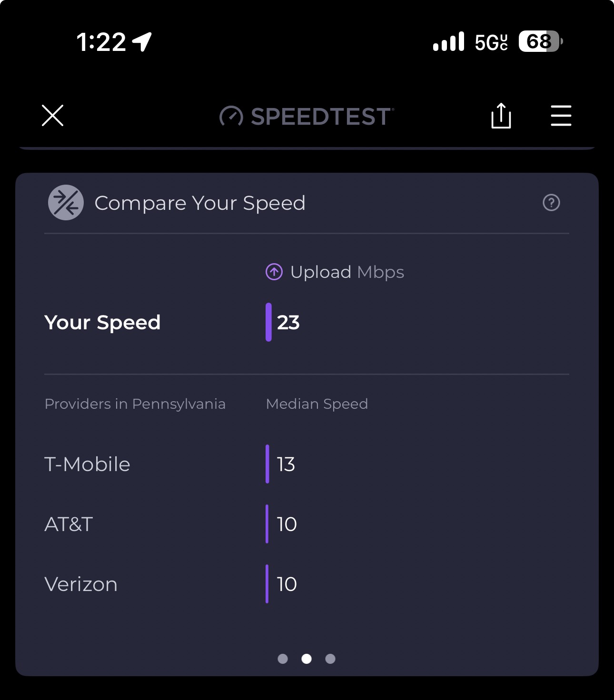This screenshot has height=700, width=614.
Task: Tap the upload arrow icon
Action: click(x=274, y=272)
